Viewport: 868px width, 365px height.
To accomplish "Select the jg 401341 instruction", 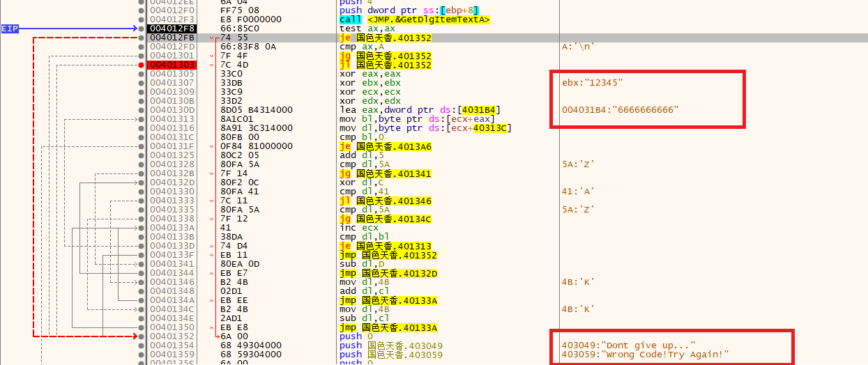I will coord(385,173).
